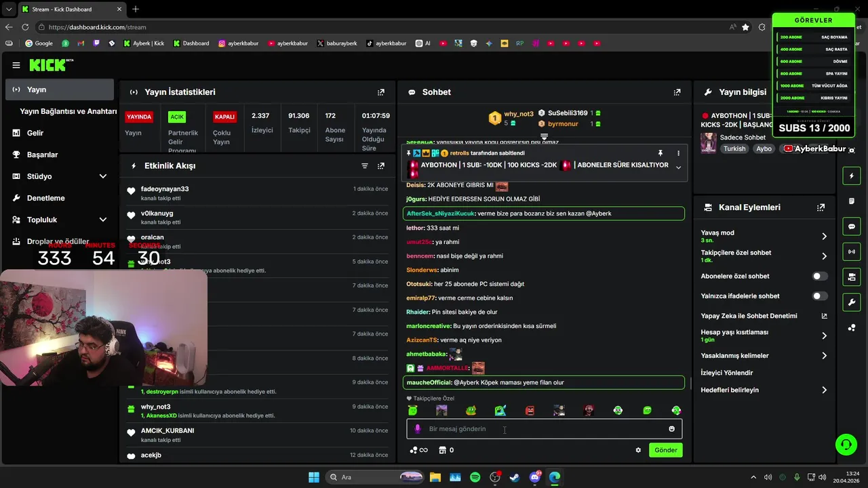868x488 pixels.
Task: Expand the Topluluk sidebar section
Action: pyautogui.click(x=103, y=220)
